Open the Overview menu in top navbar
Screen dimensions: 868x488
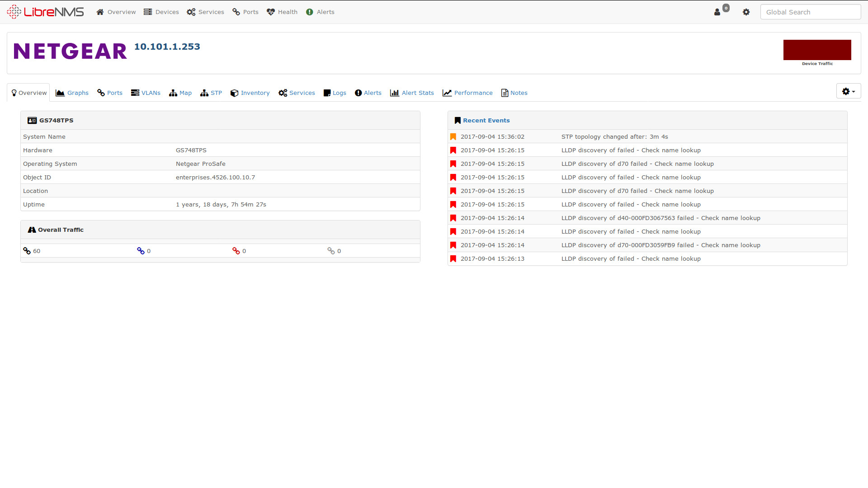coord(116,12)
